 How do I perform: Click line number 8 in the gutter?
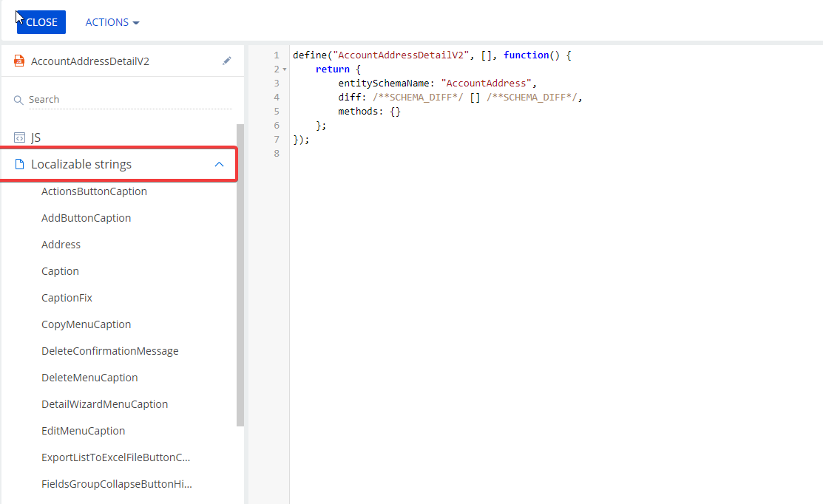point(277,154)
